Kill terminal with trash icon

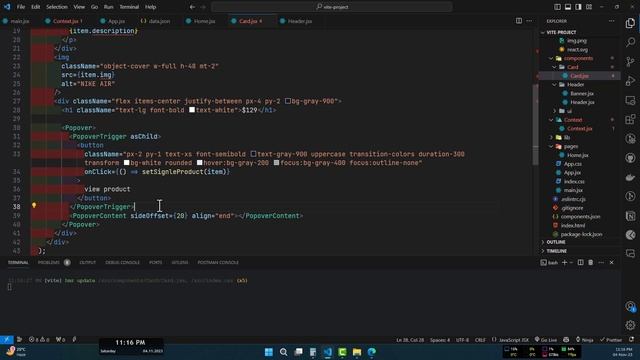[591, 262]
